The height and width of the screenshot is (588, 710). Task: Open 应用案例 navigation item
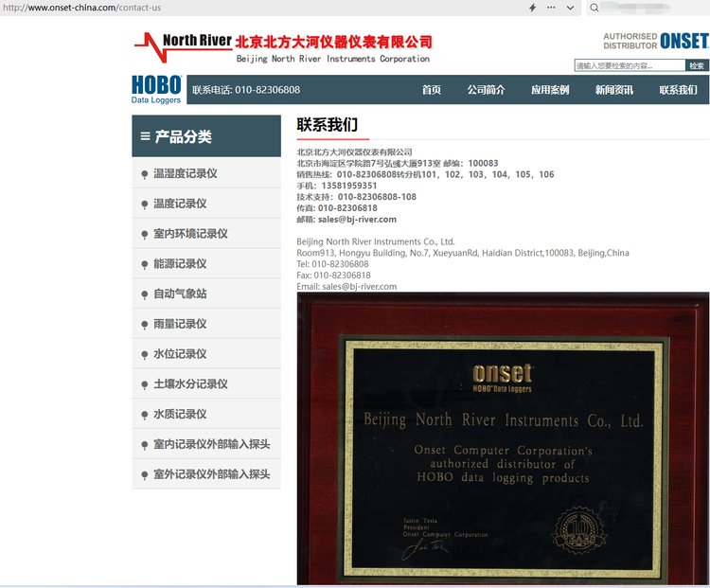point(550,90)
